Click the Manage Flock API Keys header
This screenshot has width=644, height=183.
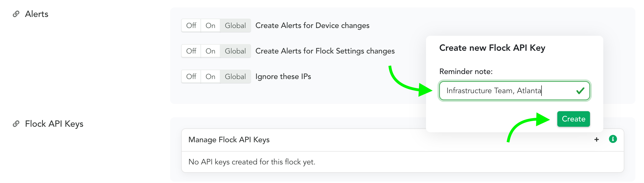(402, 140)
